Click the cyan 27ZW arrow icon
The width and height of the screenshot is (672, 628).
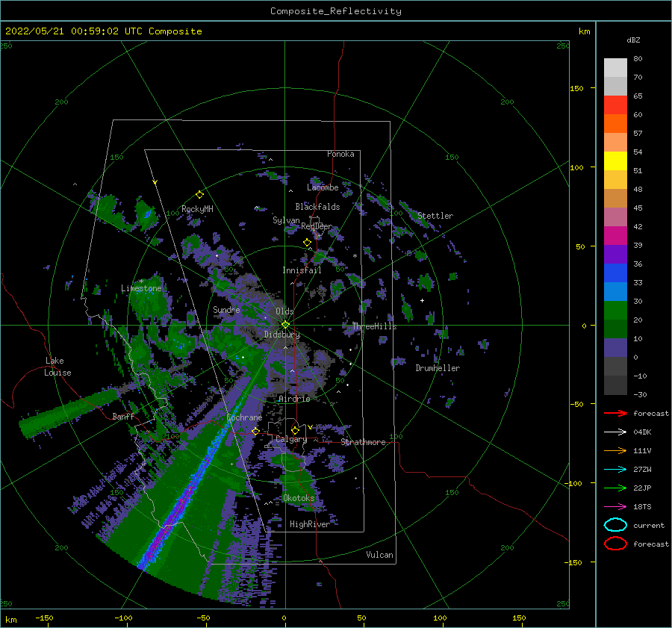(615, 469)
